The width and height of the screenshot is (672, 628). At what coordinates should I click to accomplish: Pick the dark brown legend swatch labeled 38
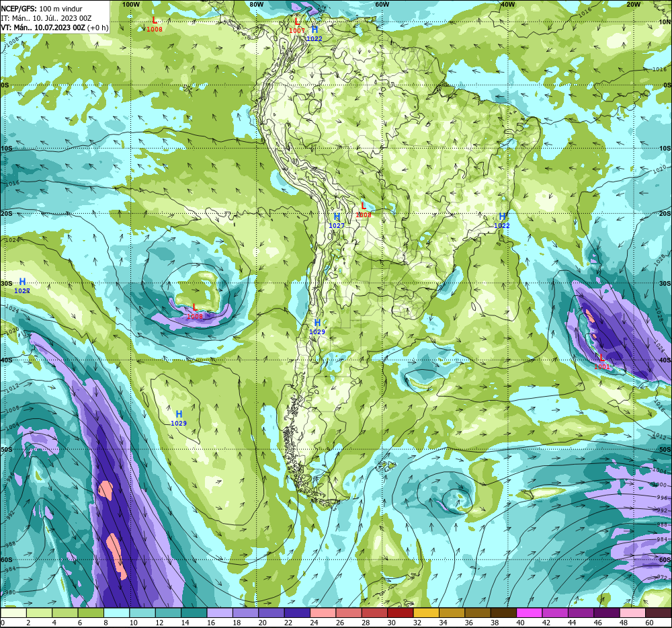(503, 613)
